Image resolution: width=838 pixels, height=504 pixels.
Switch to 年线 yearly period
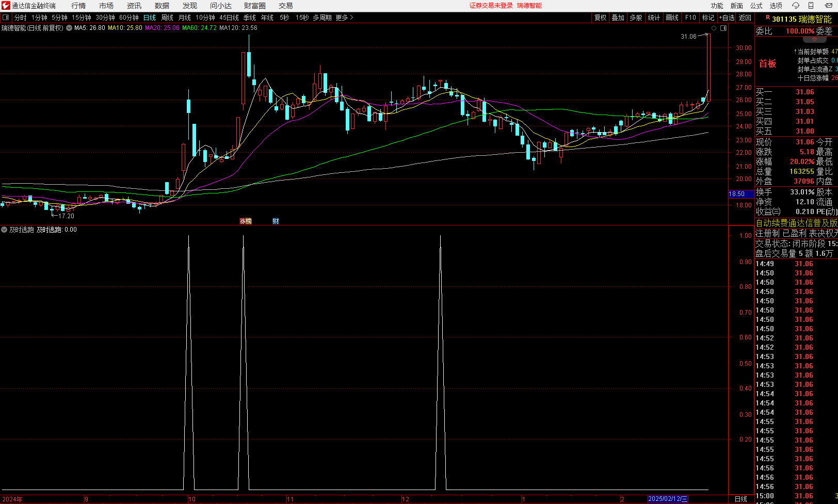267,18
